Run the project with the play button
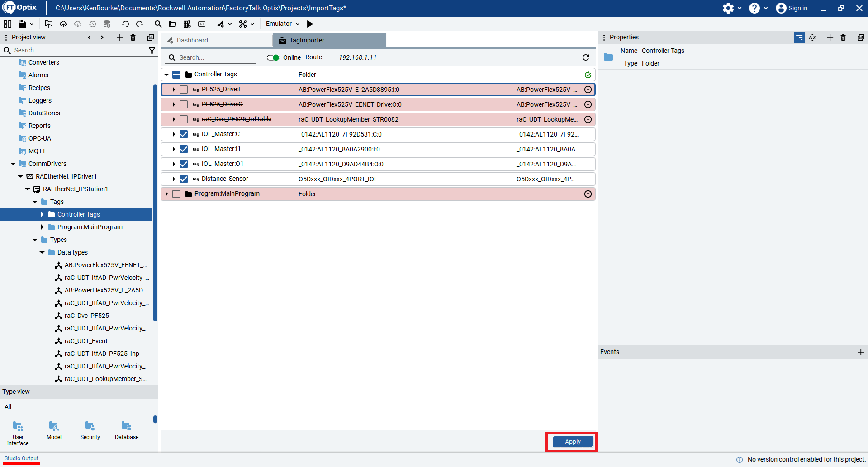 click(310, 24)
